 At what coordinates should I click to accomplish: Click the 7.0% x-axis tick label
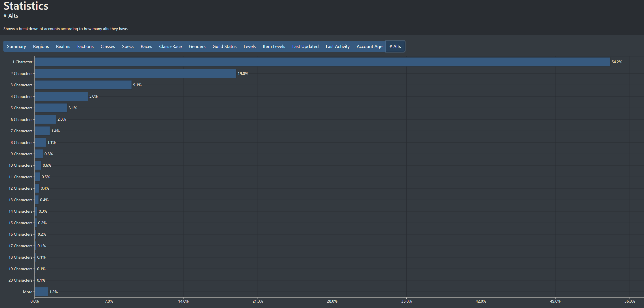point(109,301)
